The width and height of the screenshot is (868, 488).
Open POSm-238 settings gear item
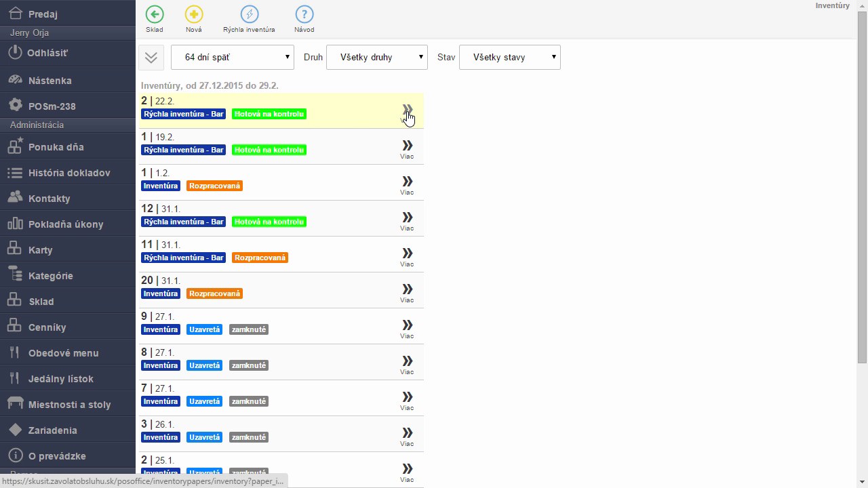[68, 106]
